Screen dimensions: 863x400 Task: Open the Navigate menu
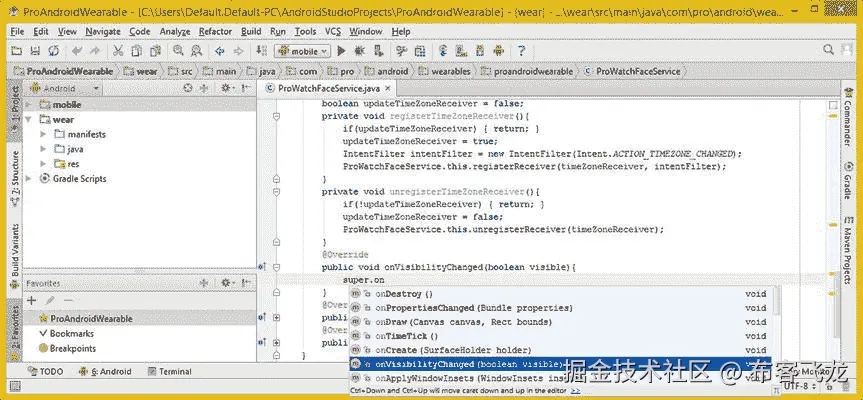tap(103, 31)
